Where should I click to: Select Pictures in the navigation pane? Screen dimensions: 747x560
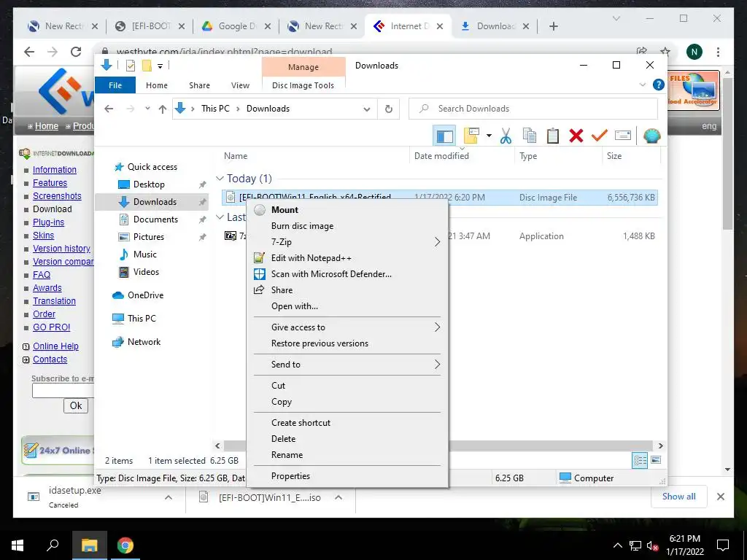coord(149,237)
